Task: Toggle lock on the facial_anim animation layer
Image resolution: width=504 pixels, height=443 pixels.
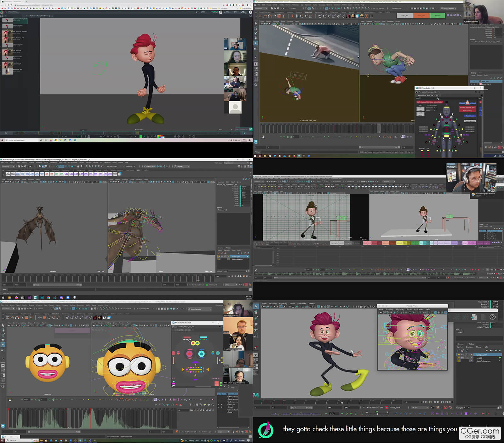Action: 459,355
